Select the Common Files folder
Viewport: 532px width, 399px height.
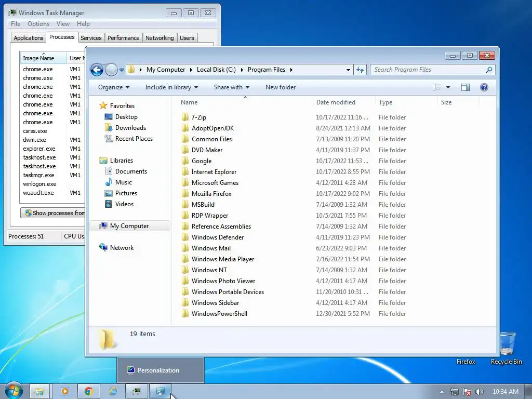point(211,139)
